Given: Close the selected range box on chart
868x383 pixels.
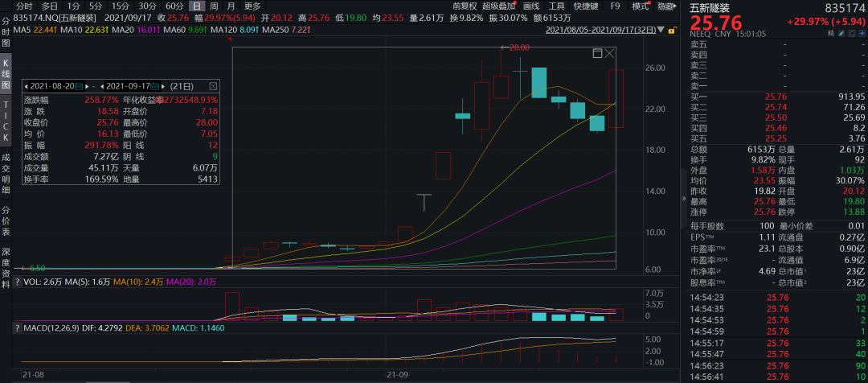Looking at the screenshot, I should [610, 54].
